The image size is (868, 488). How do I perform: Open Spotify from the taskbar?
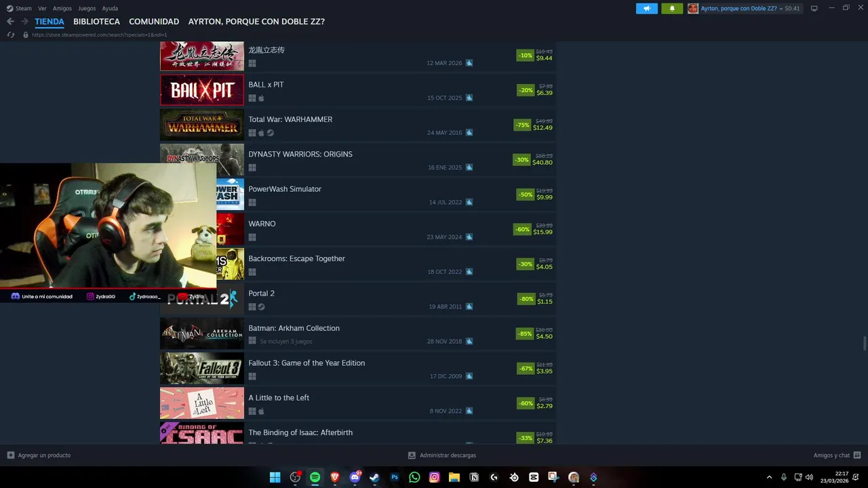coord(315,477)
